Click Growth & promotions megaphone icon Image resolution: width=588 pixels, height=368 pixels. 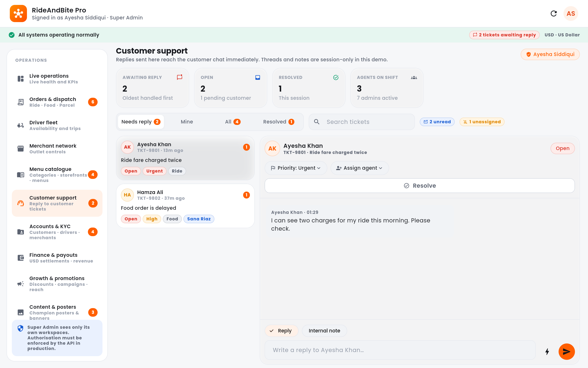tap(21, 284)
